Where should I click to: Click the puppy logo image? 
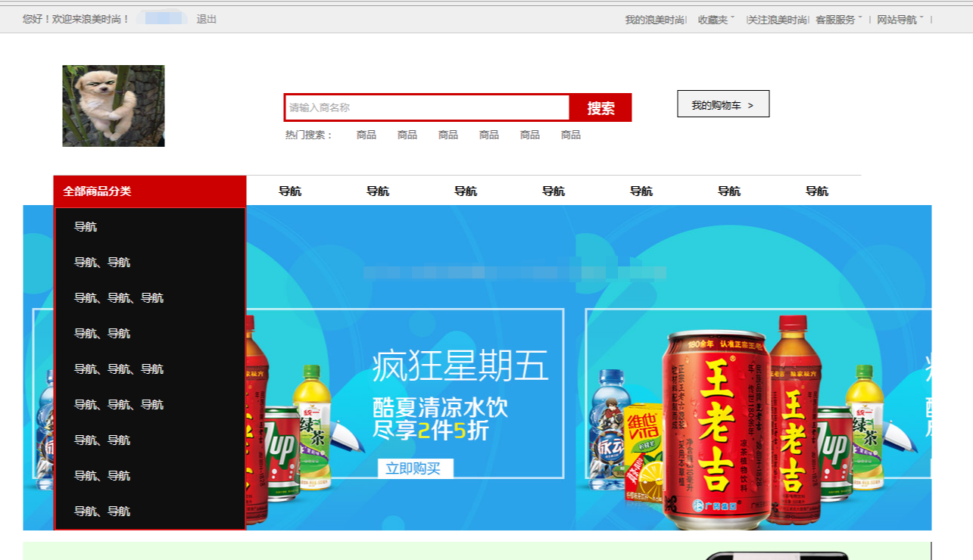tap(112, 105)
